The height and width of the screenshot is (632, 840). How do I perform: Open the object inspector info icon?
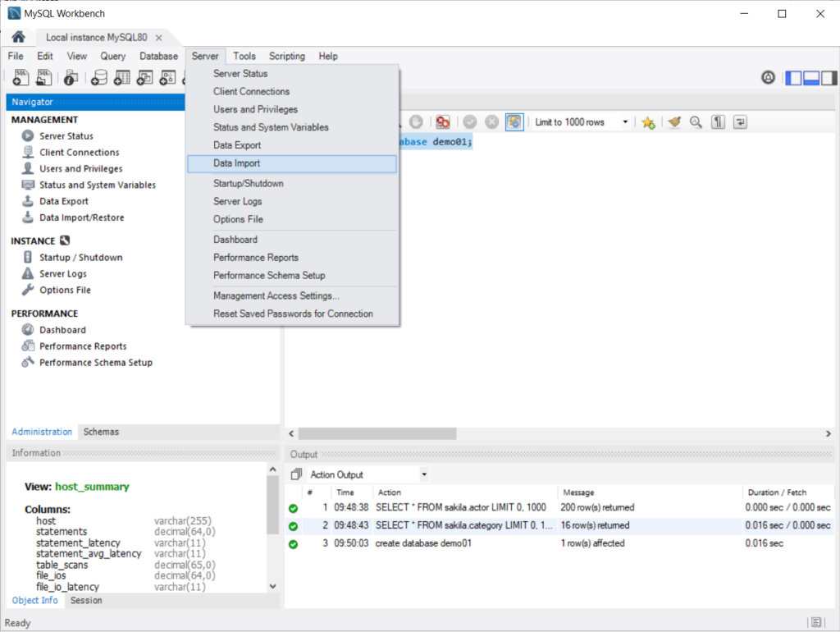pos(71,78)
